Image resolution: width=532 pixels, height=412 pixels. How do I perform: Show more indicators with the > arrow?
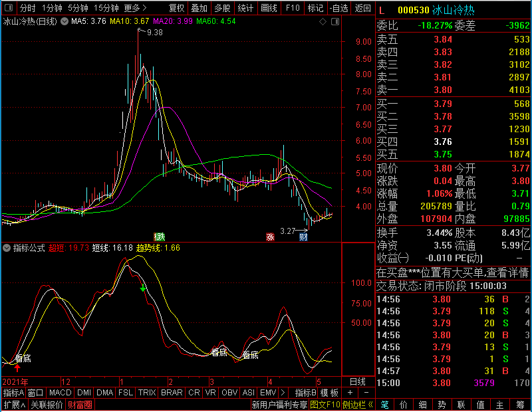pos(283,393)
